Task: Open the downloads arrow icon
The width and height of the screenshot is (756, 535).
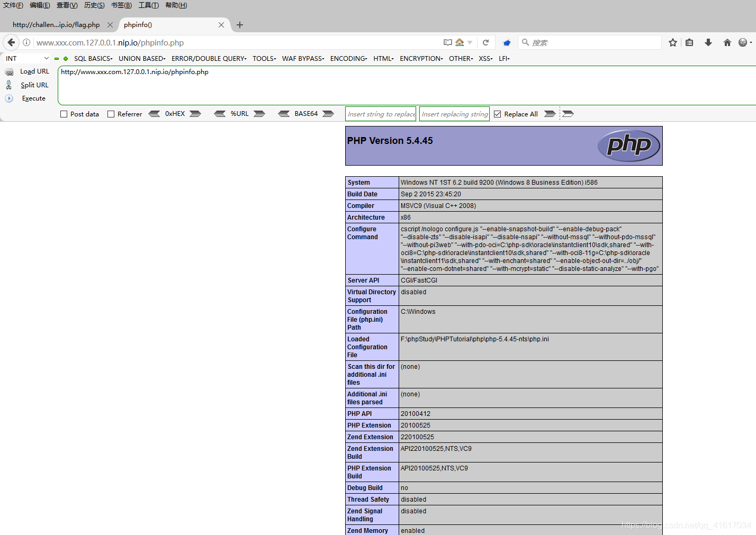Action: 708,42
